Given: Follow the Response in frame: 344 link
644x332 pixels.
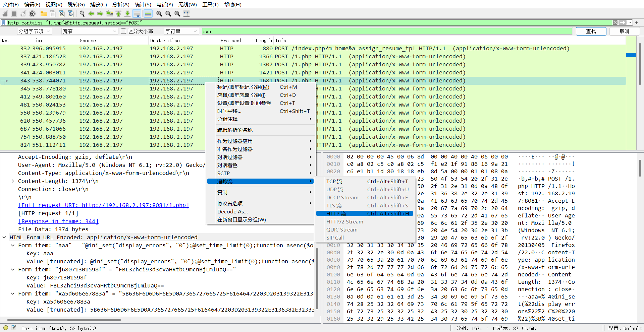Looking at the screenshot, I should point(58,221).
